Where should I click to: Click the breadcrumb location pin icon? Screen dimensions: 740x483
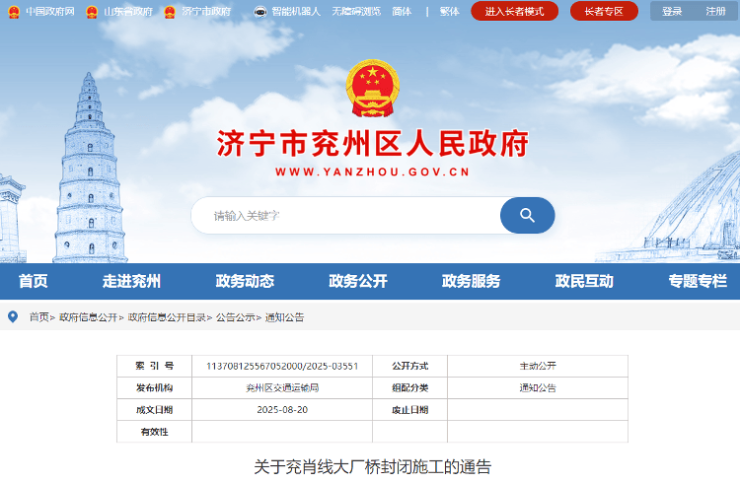[13, 317]
